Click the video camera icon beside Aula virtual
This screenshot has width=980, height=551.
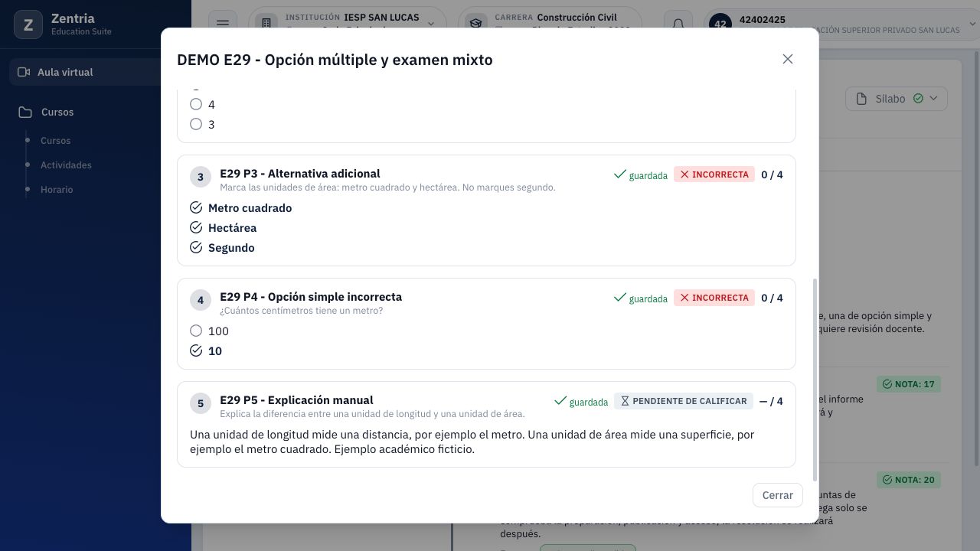click(24, 72)
